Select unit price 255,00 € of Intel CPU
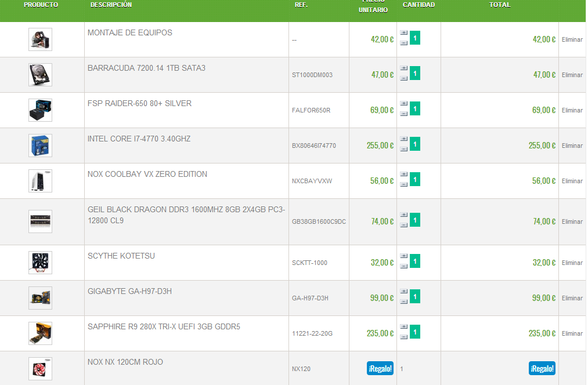This screenshot has width=588, height=385. [380, 146]
